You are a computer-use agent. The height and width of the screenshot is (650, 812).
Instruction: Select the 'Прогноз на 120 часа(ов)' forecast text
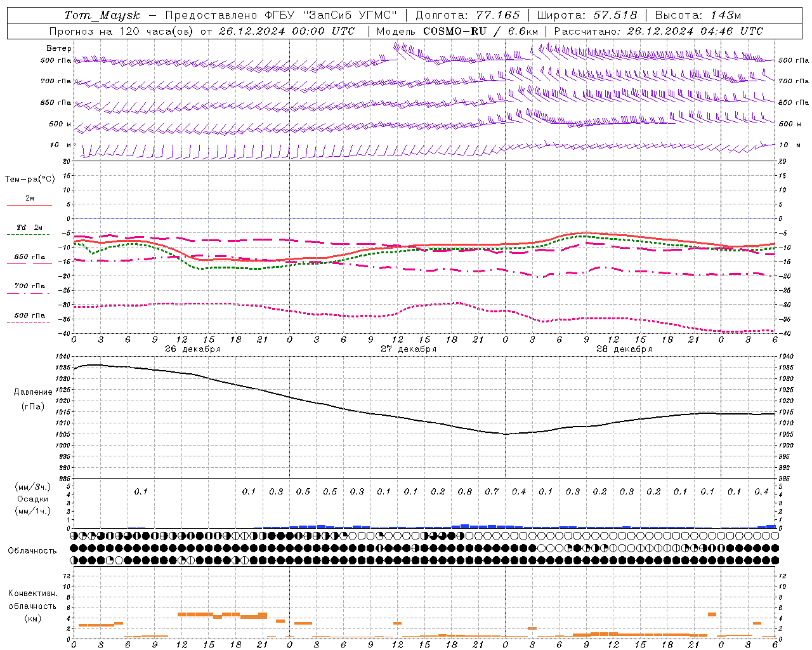[122, 31]
